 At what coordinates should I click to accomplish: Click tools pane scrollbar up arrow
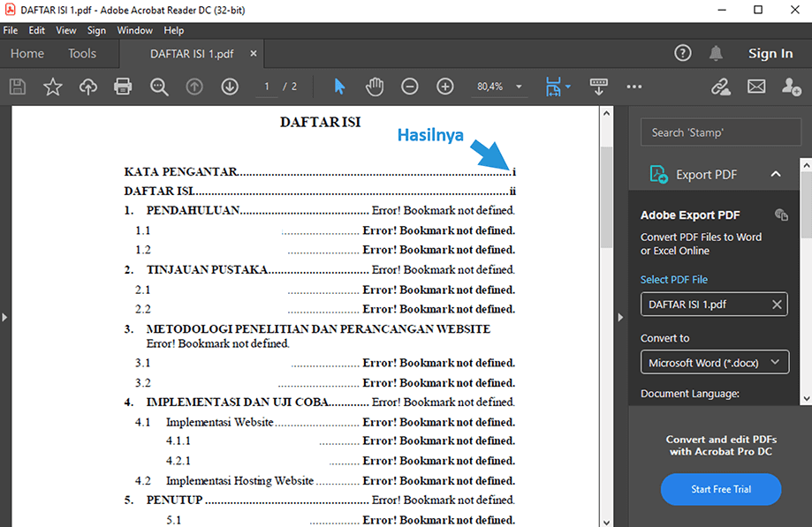tap(807, 165)
